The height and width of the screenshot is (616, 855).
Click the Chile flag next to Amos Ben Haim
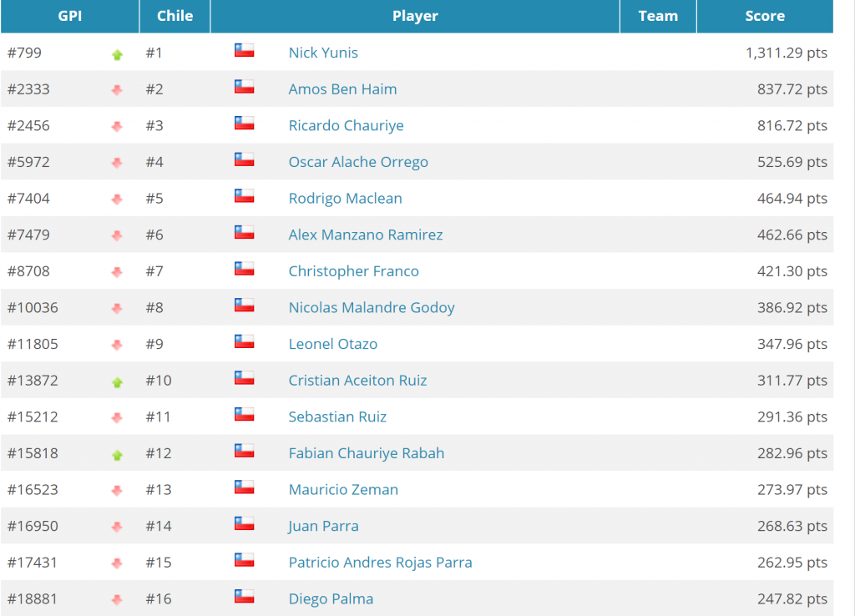pyautogui.click(x=245, y=87)
